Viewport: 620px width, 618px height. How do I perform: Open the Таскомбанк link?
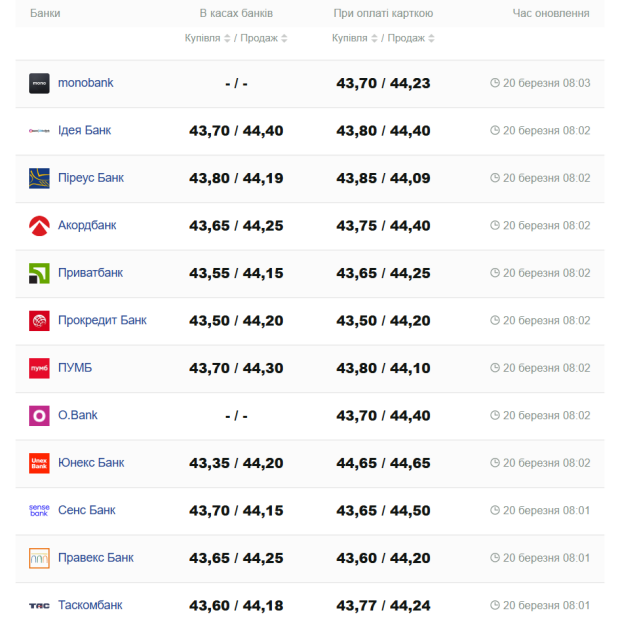click(90, 605)
